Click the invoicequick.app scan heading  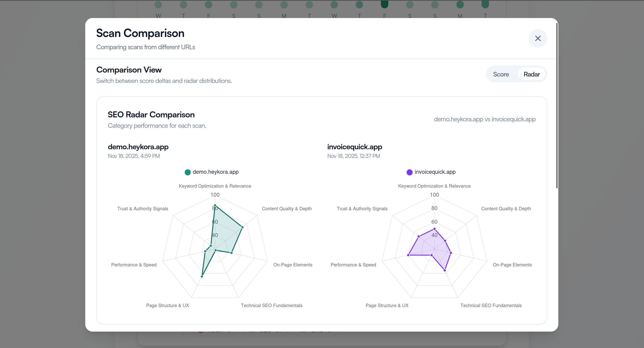coord(355,147)
